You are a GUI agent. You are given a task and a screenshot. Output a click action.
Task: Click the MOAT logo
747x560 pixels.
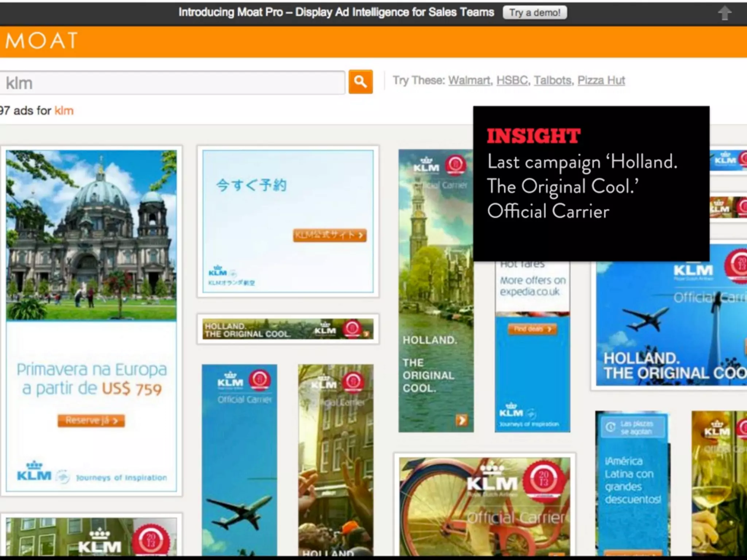coord(42,40)
